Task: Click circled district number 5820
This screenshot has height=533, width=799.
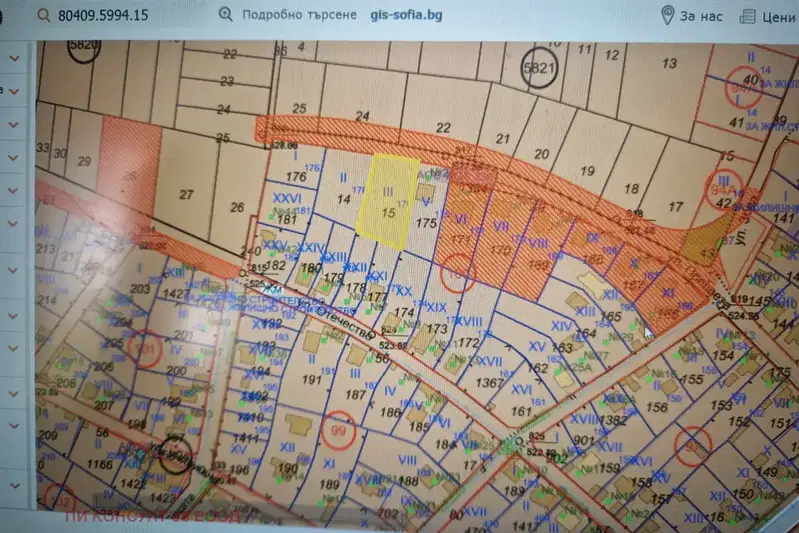Action: pos(84,46)
